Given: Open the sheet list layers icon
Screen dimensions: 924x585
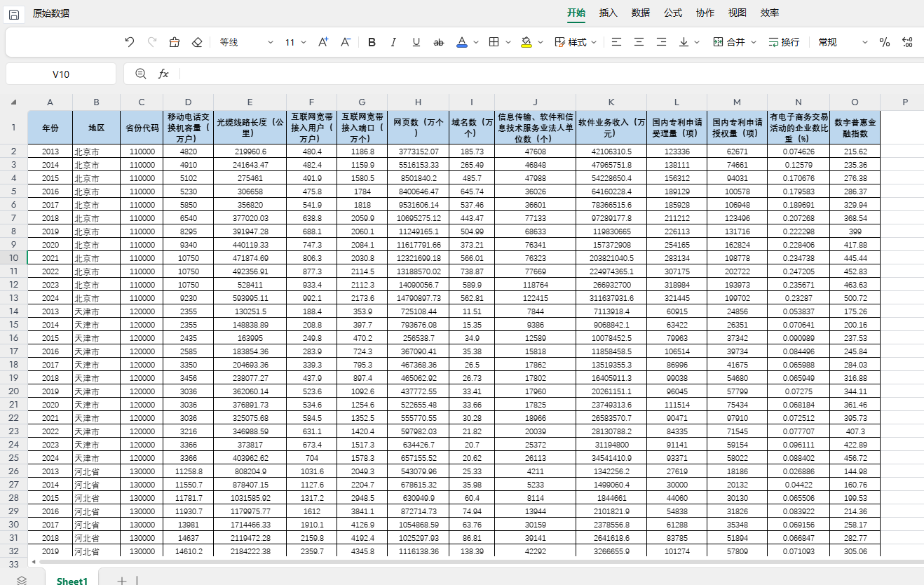Looking at the screenshot, I should (22, 580).
